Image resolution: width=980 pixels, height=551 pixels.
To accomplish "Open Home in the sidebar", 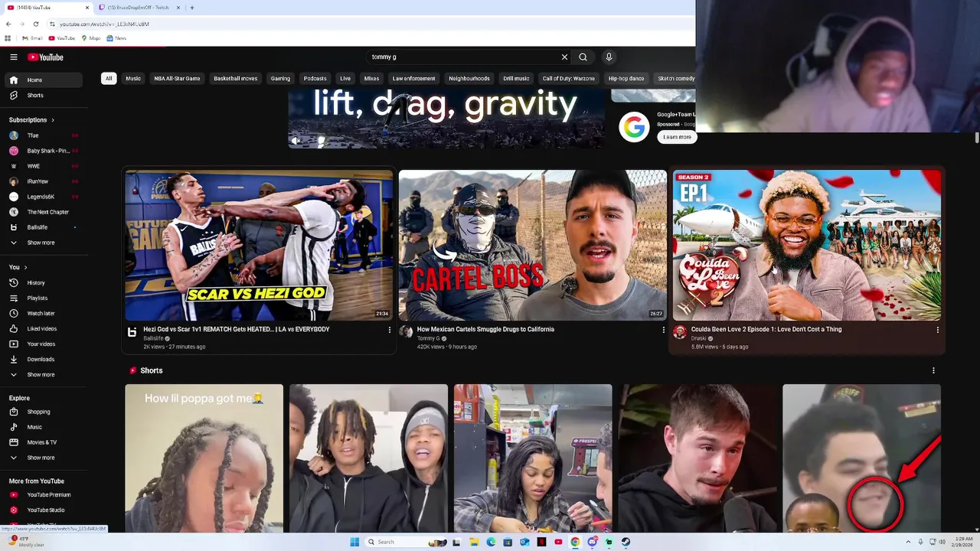I will (x=43, y=80).
